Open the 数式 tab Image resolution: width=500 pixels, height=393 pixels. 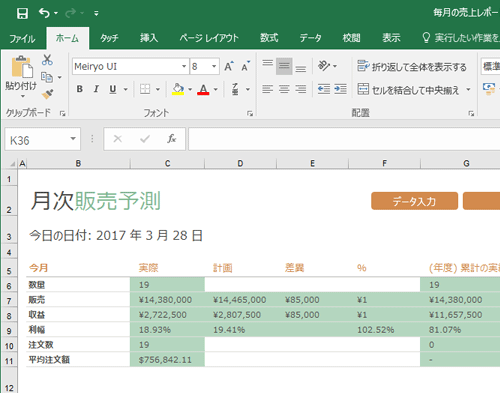tap(269, 38)
